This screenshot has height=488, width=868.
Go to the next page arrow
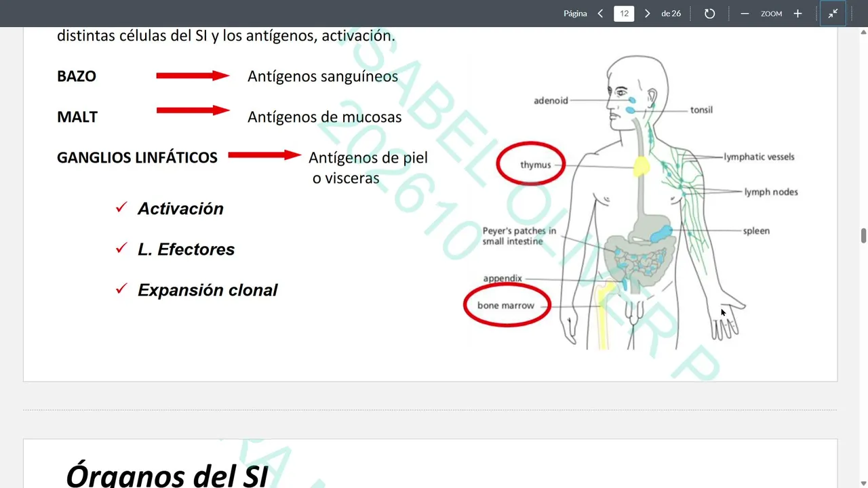coord(647,14)
